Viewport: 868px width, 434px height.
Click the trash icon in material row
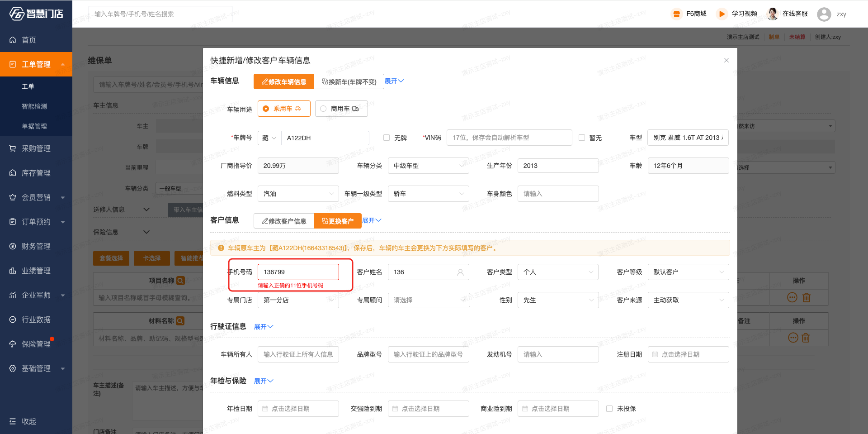tap(806, 338)
